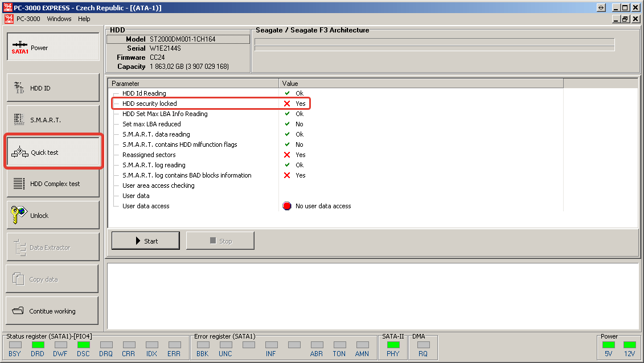The image size is (644, 363).
Task: Click the green check for HDD Id Reading
Action: pos(287,93)
